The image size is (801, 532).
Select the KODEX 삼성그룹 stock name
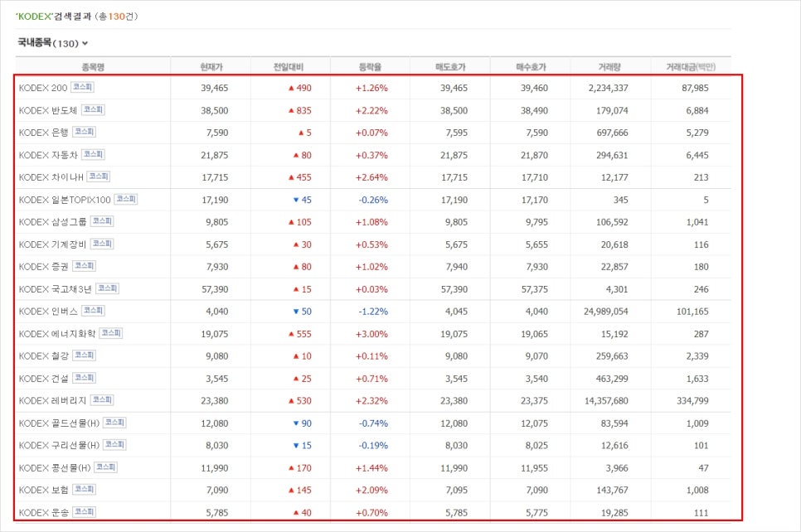pos(52,222)
